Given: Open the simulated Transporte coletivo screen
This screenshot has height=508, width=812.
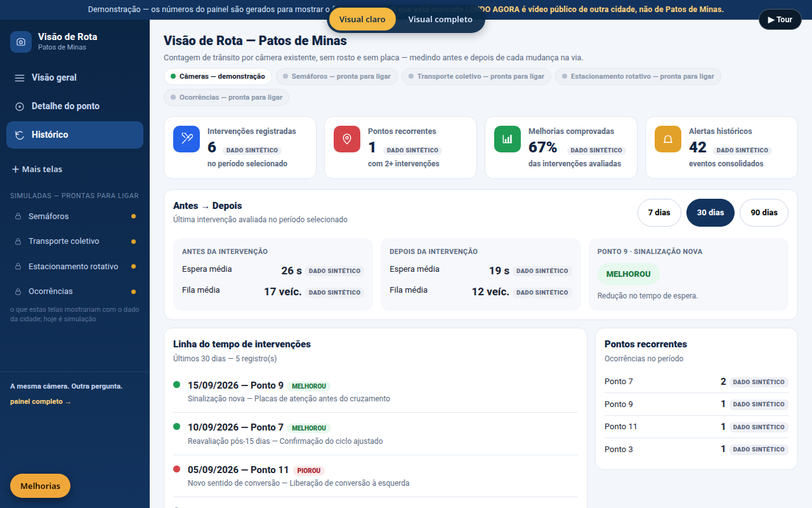Looking at the screenshot, I should tap(75, 241).
